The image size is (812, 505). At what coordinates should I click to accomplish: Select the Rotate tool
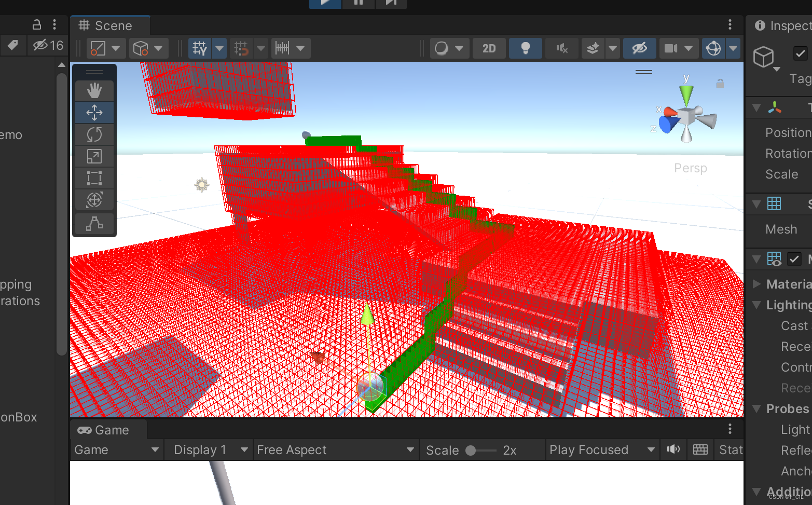94,134
